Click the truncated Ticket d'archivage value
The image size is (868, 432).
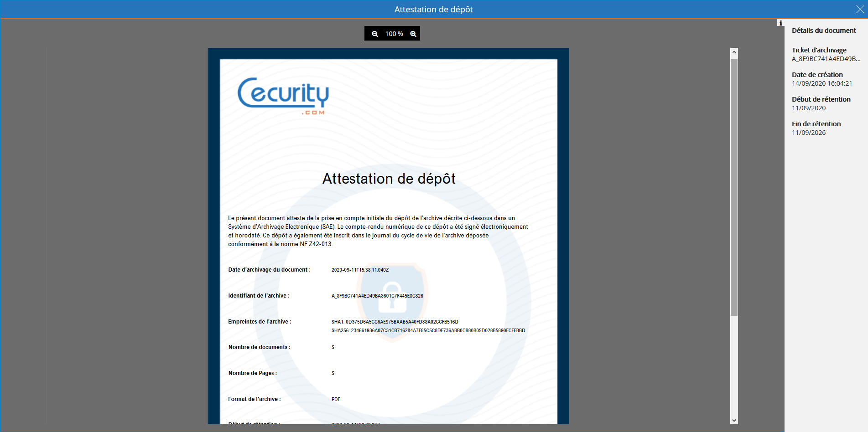(826, 59)
